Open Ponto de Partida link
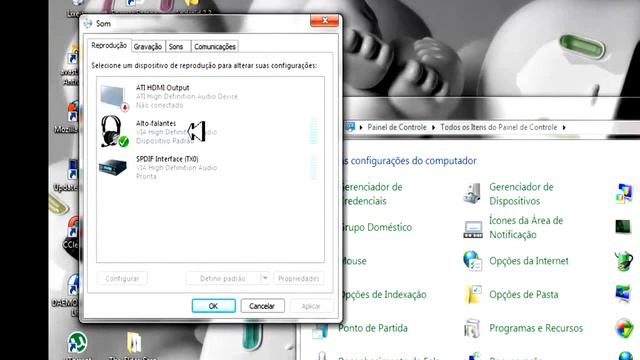The image size is (640, 360). 373,328
